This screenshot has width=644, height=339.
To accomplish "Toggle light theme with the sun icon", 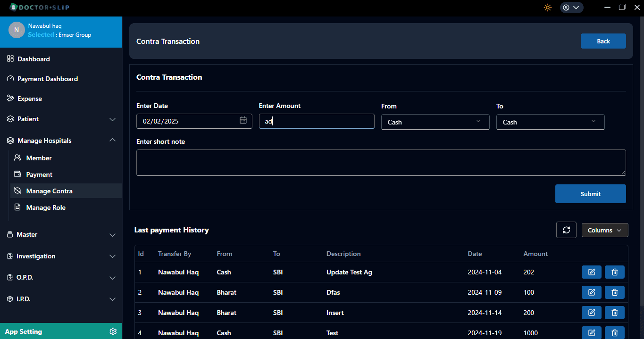I will point(547,8).
